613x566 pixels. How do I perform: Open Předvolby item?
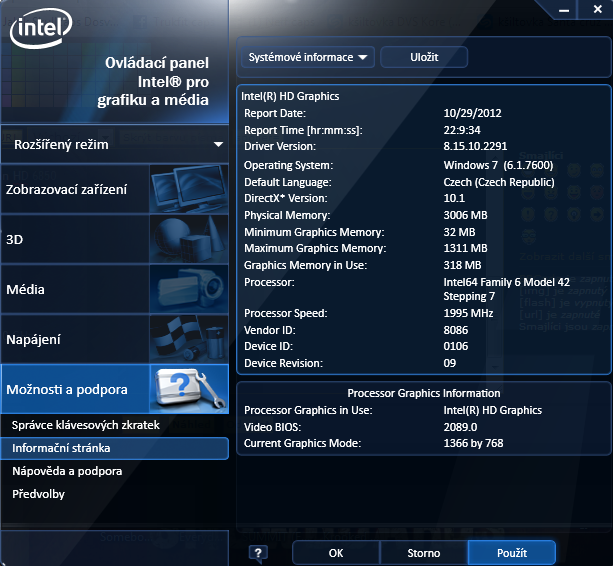pos(38,494)
